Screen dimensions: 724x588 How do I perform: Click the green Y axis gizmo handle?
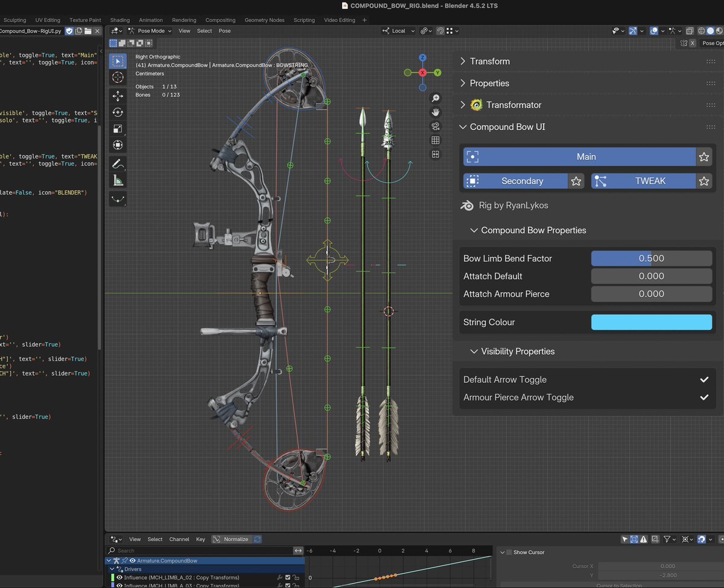pyautogui.click(x=437, y=72)
